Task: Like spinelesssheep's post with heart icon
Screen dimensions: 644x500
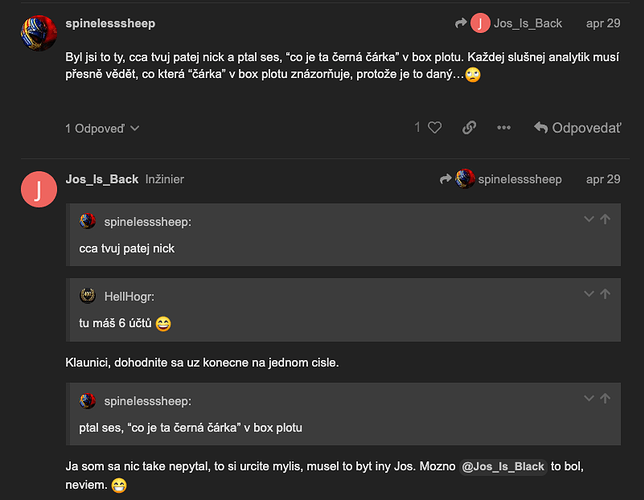Action: click(x=435, y=128)
